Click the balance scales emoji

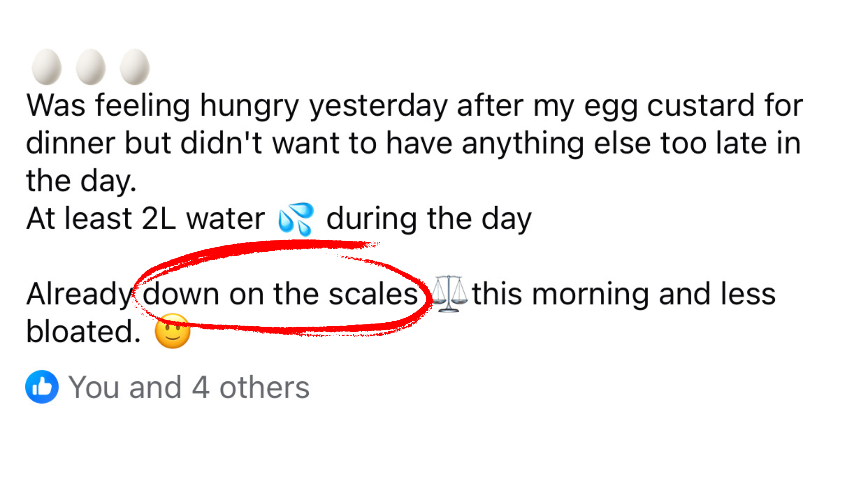[x=448, y=294]
